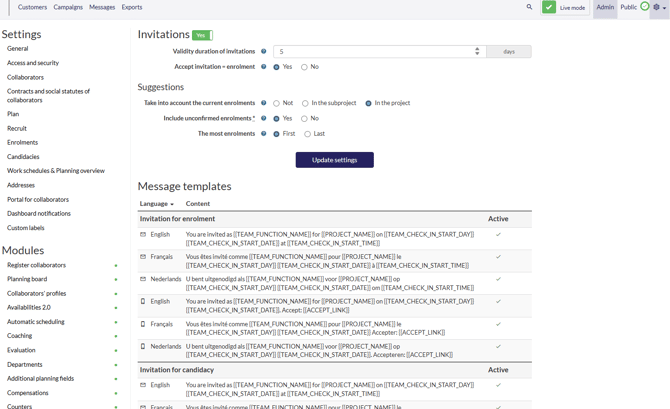
Task: Open the Language column dropdown
Action: 157,204
